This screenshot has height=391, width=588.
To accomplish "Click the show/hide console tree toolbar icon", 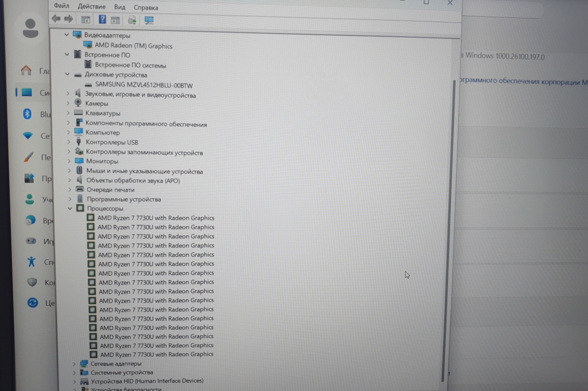I will point(86,20).
